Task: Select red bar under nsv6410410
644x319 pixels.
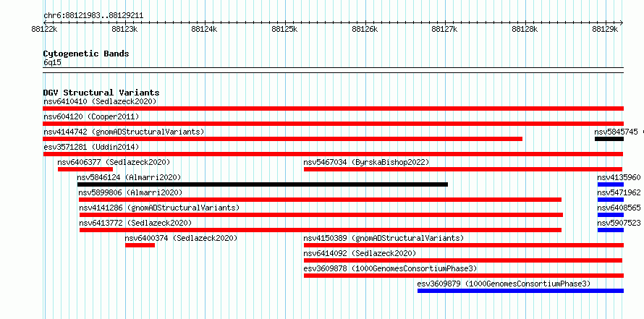Action: [333, 109]
